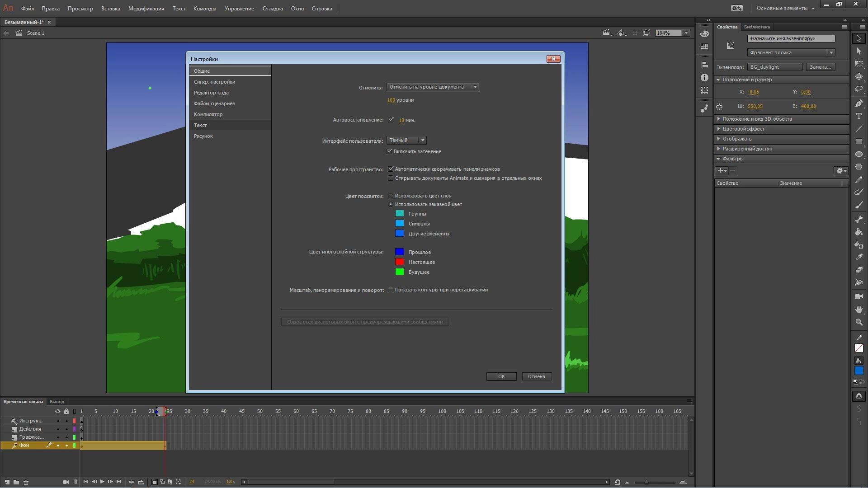Select the Eraser tool
The image size is (868, 488).
click(859, 270)
